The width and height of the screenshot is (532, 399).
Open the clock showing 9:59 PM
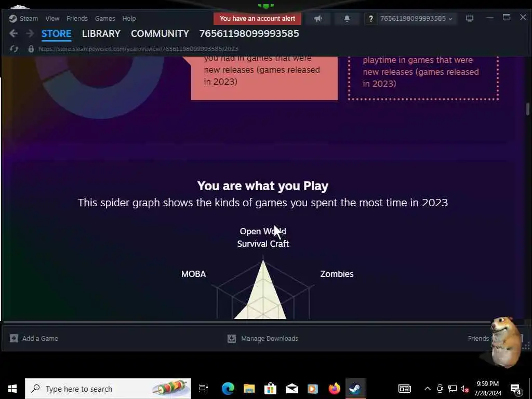(487, 389)
